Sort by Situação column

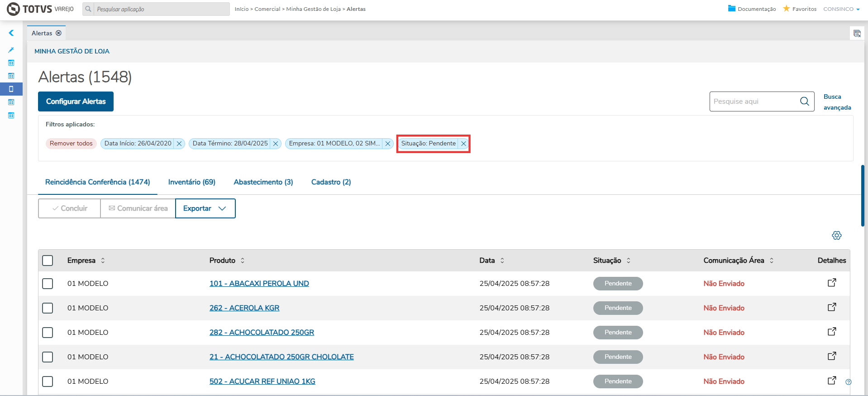pyautogui.click(x=629, y=261)
